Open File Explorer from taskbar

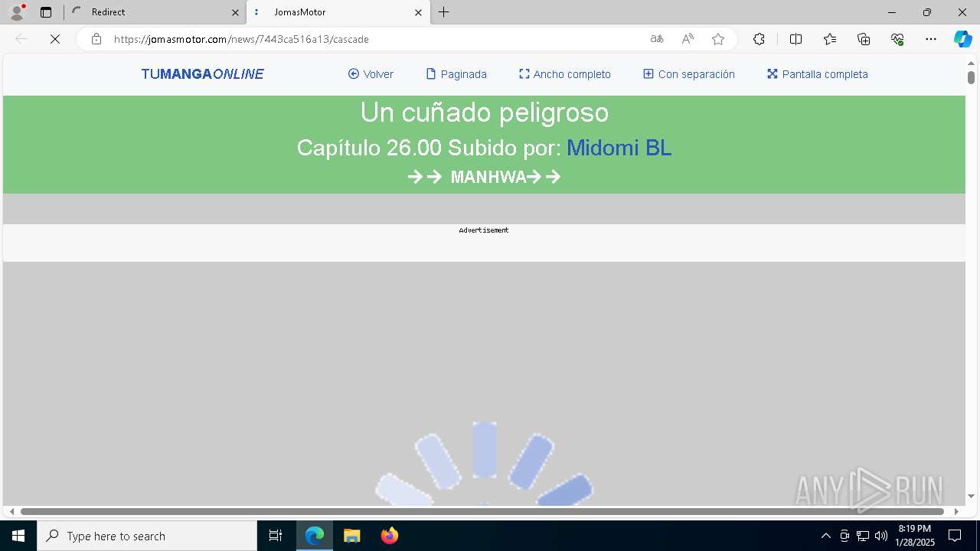pos(351,536)
